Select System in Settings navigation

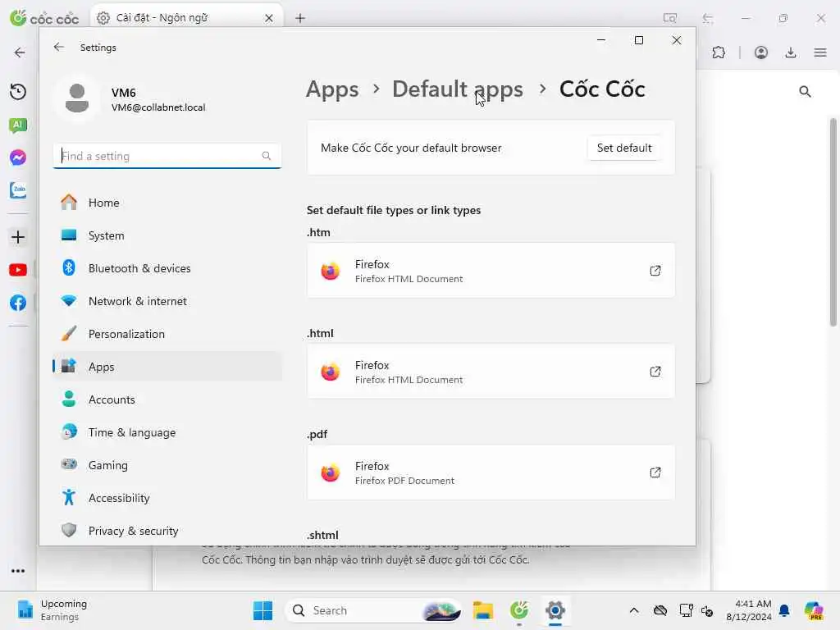tap(167, 235)
